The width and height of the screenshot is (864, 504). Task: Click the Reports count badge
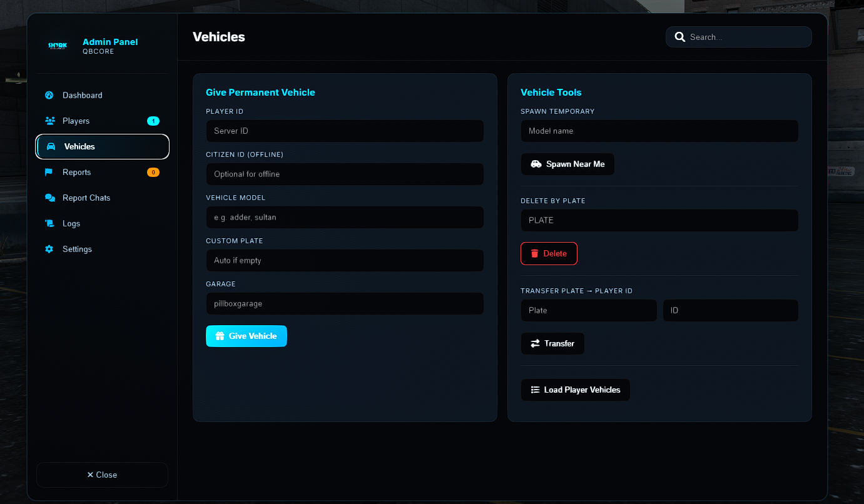tap(153, 172)
